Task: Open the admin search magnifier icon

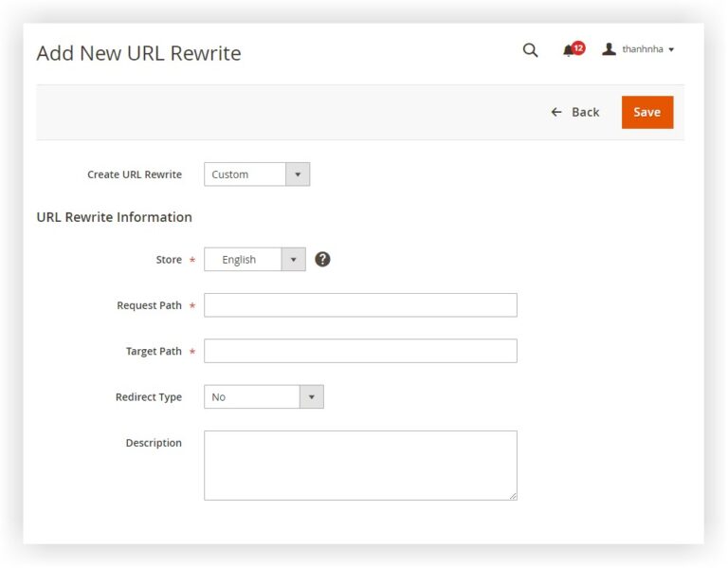Action: coord(530,50)
